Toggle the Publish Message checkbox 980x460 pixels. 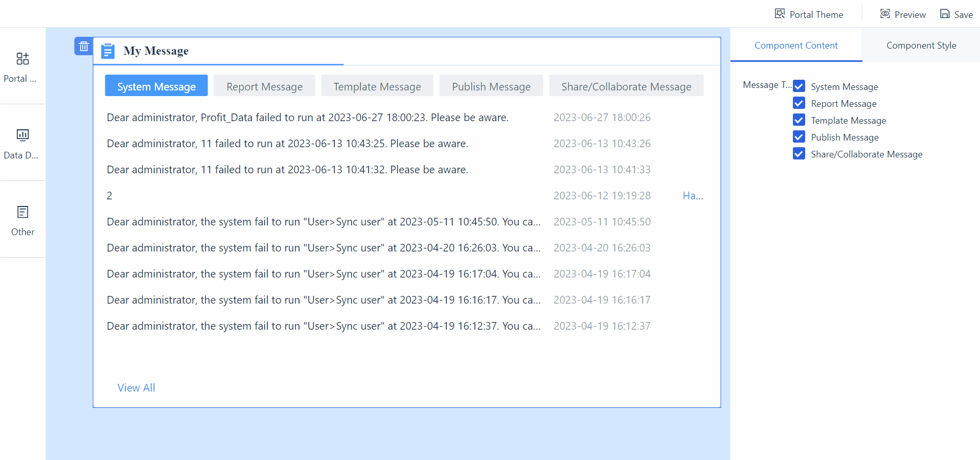(799, 137)
